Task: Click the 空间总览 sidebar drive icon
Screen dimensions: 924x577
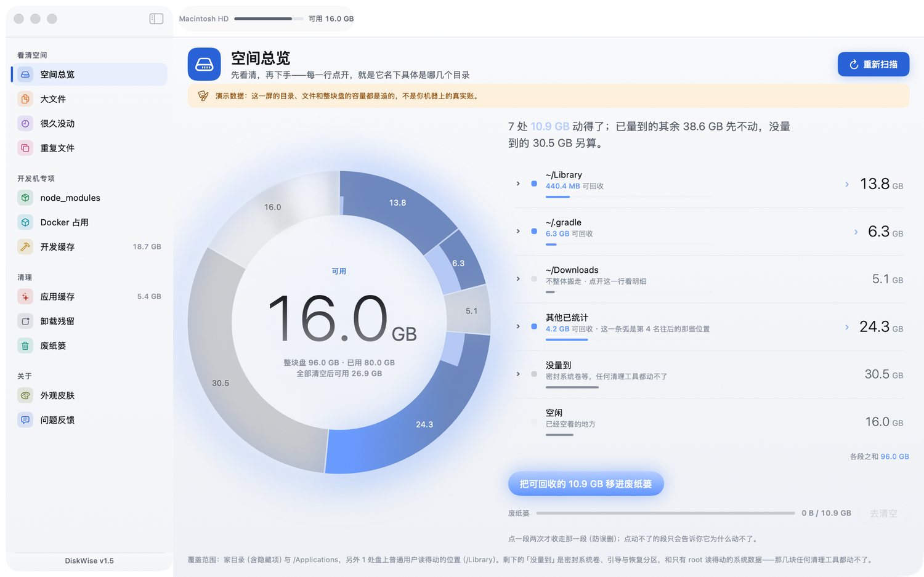Action: (x=25, y=75)
